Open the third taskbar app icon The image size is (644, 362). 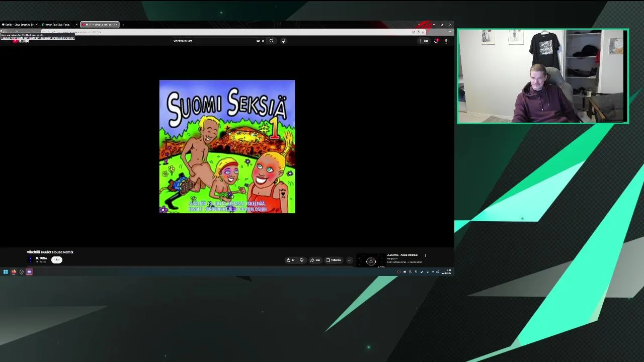21,272
